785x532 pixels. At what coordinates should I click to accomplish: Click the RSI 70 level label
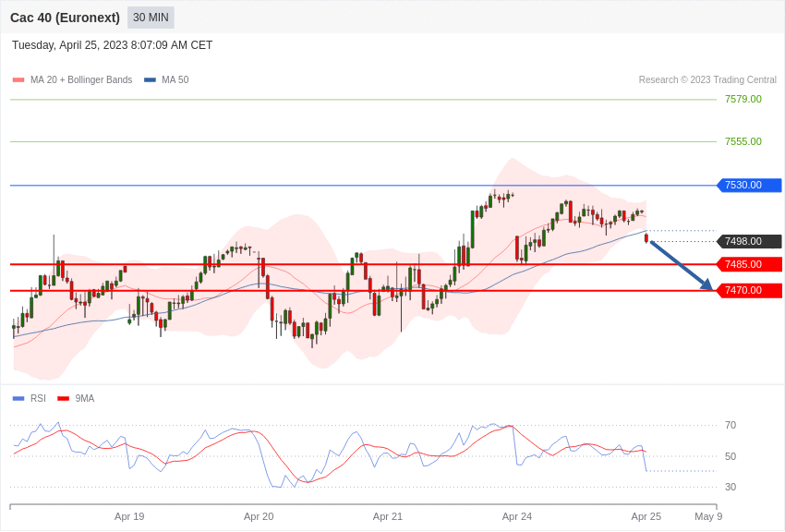(731, 426)
